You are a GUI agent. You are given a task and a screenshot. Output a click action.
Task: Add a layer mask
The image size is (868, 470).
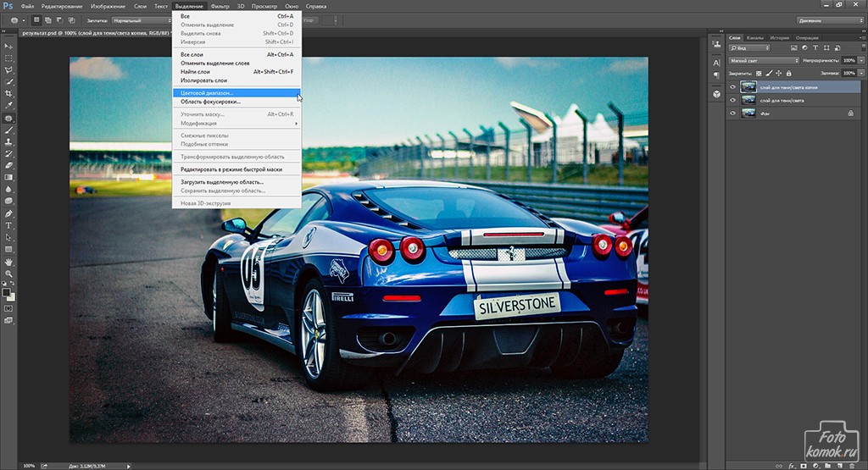pyautogui.click(x=804, y=466)
